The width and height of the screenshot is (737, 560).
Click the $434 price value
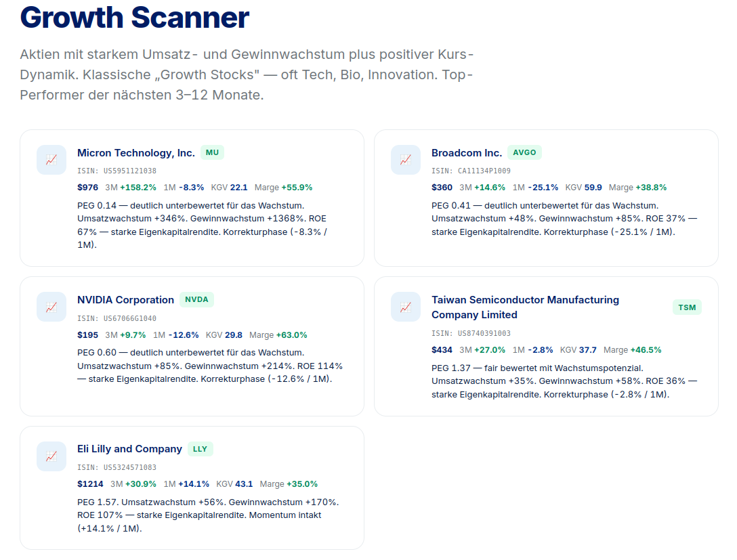point(442,350)
